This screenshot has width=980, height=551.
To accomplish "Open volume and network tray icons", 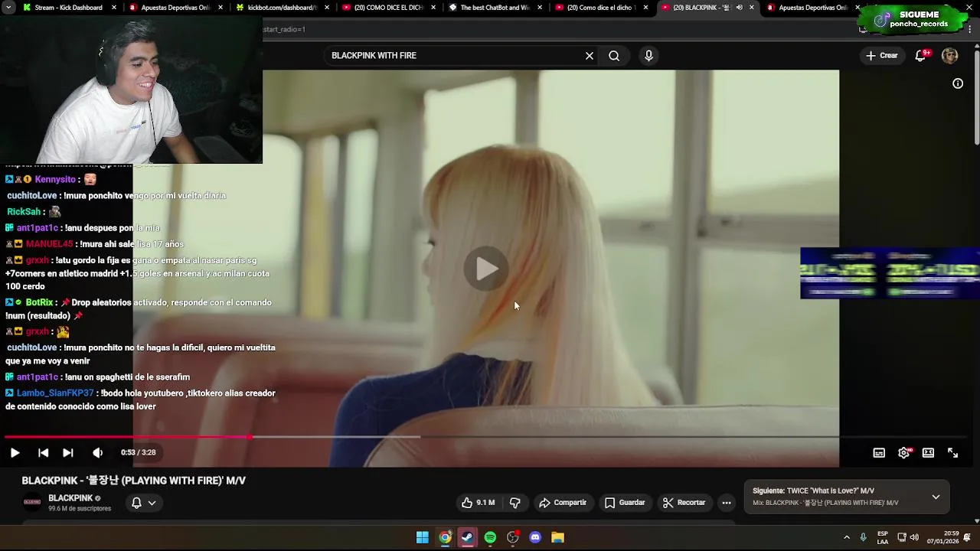I will pyautogui.click(x=908, y=537).
